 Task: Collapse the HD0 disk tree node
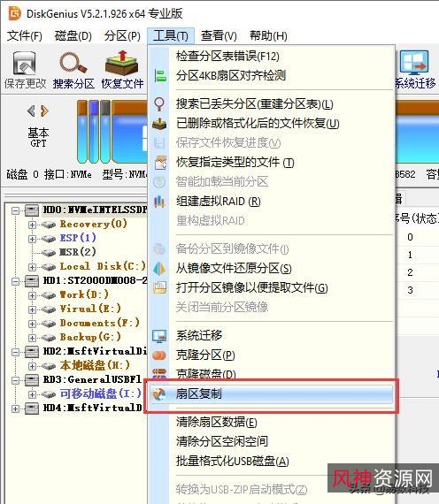pyautogui.click(x=15, y=210)
